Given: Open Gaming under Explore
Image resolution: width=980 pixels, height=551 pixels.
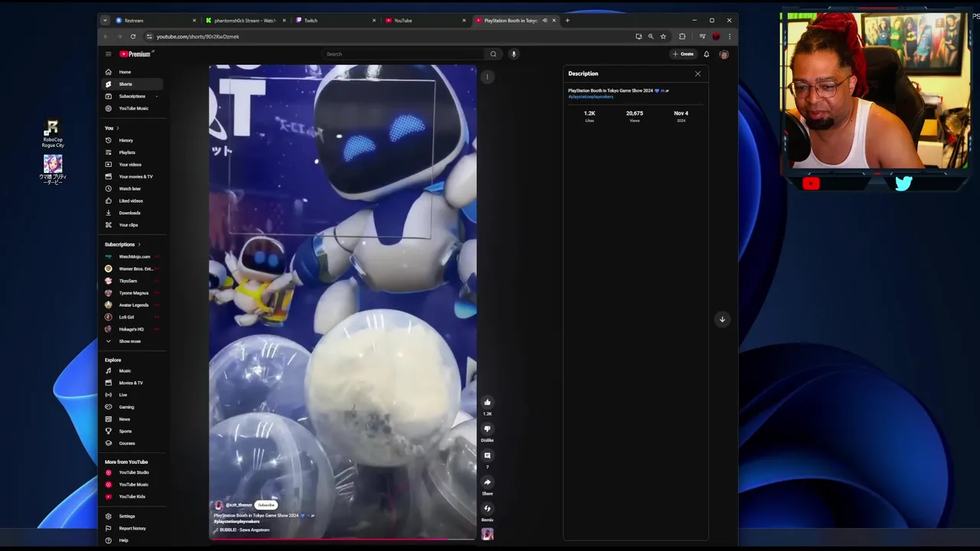Looking at the screenshot, I should (131, 407).
